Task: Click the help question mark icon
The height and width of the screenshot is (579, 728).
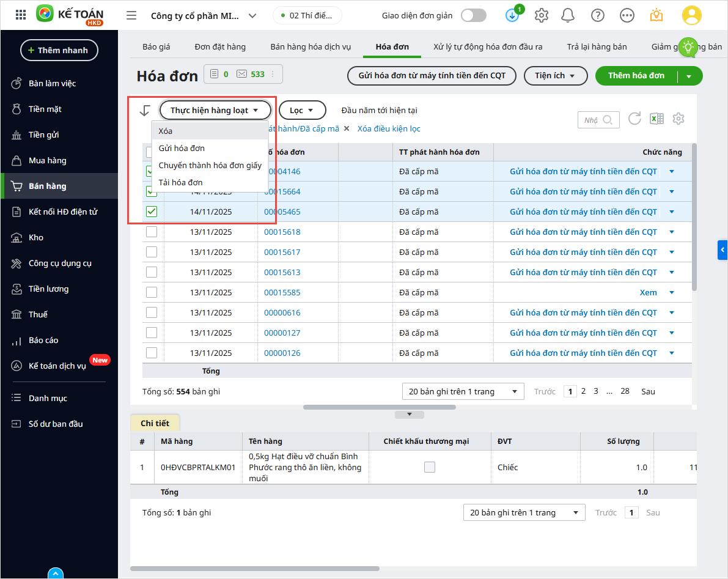Action: 598,15
